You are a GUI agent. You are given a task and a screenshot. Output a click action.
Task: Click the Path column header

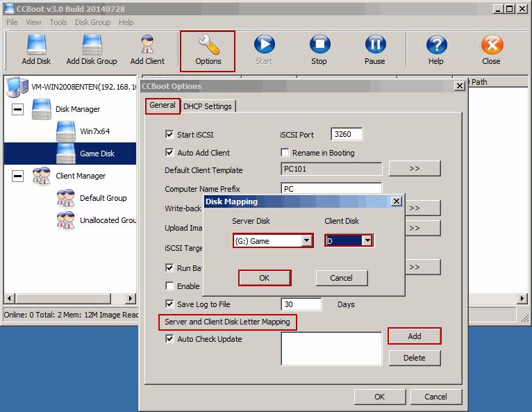point(498,82)
